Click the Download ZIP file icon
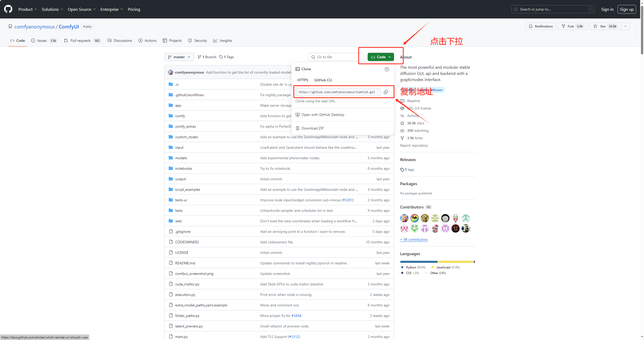644x340 pixels. point(298,128)
